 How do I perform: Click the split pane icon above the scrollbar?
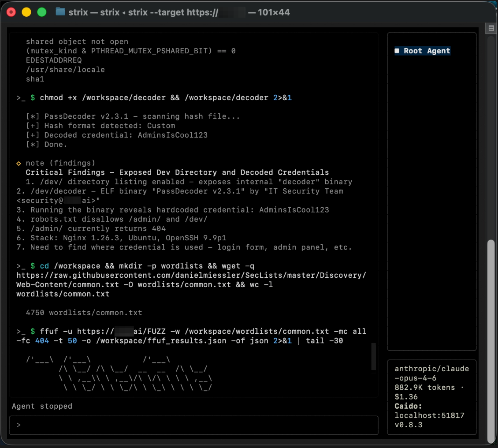tap(491, 28)
